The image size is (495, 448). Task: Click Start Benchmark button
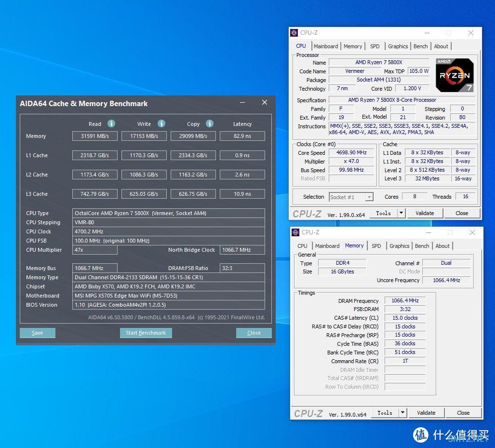[146, 333]
